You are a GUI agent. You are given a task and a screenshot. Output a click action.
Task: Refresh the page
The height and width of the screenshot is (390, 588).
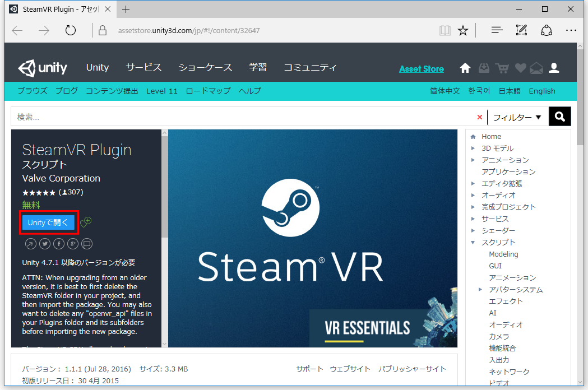(x=71, y=30)
